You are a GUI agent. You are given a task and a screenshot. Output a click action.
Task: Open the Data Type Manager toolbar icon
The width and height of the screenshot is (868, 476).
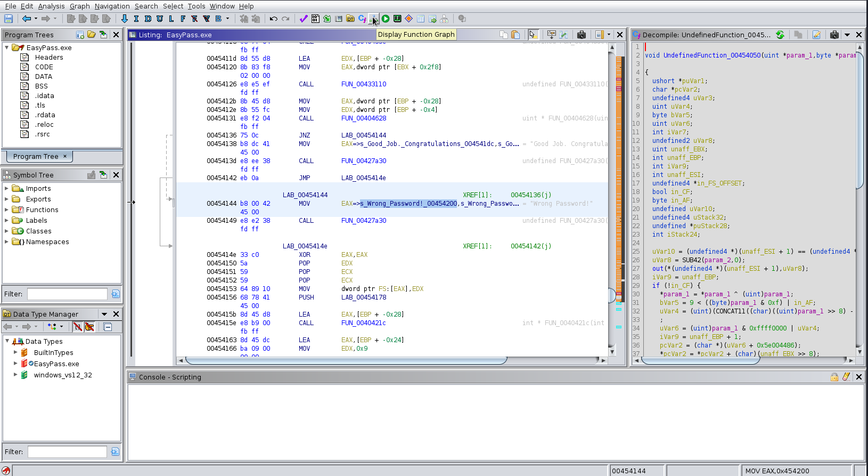[x=350, y=19]
